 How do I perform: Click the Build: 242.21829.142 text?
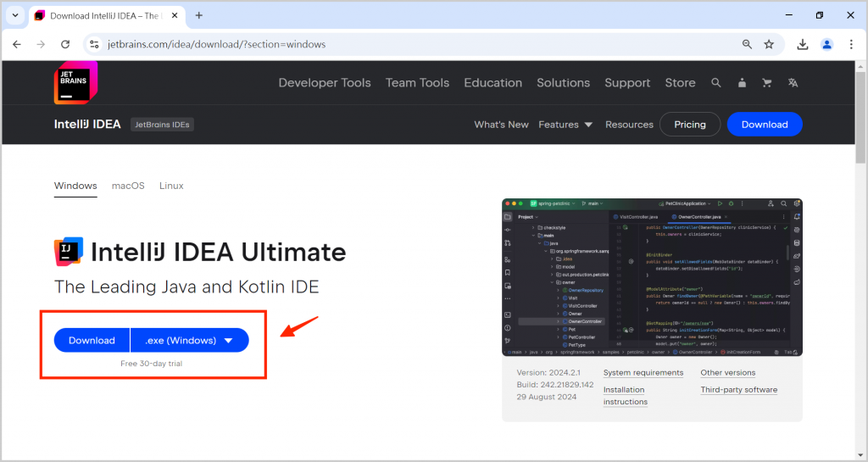coord(555,385)
